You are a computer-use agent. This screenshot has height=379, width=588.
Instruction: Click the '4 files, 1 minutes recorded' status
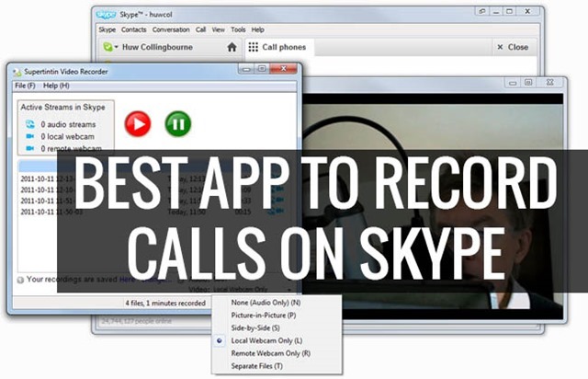[x=165, y=304]
